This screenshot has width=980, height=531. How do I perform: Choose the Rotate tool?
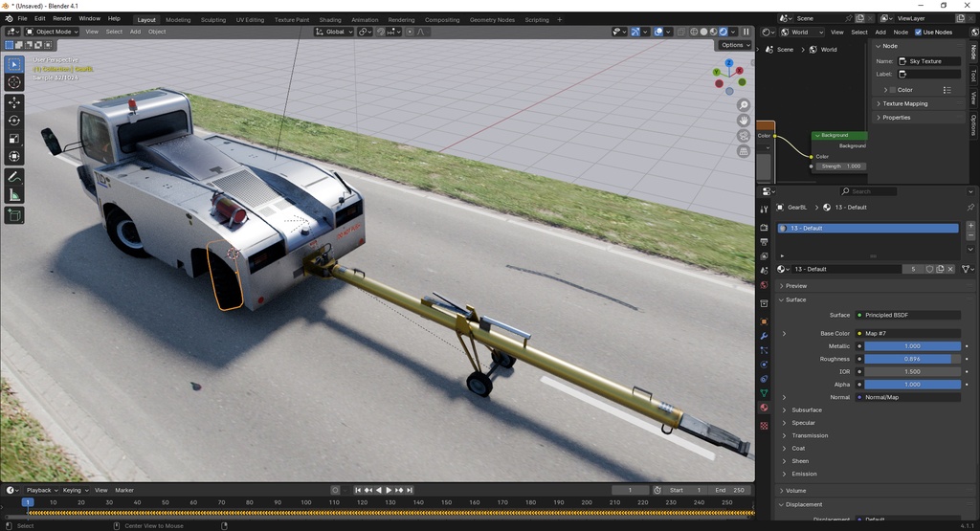[x=14, y=121]
